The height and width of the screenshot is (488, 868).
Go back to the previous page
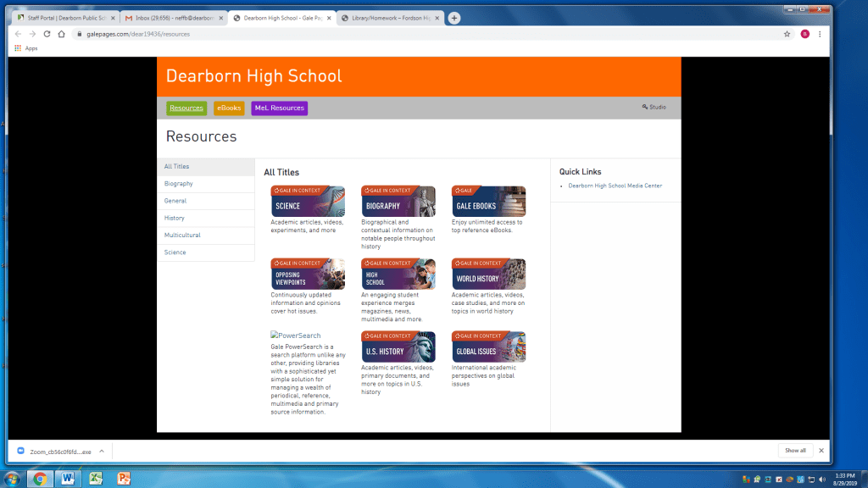point(19,34)
